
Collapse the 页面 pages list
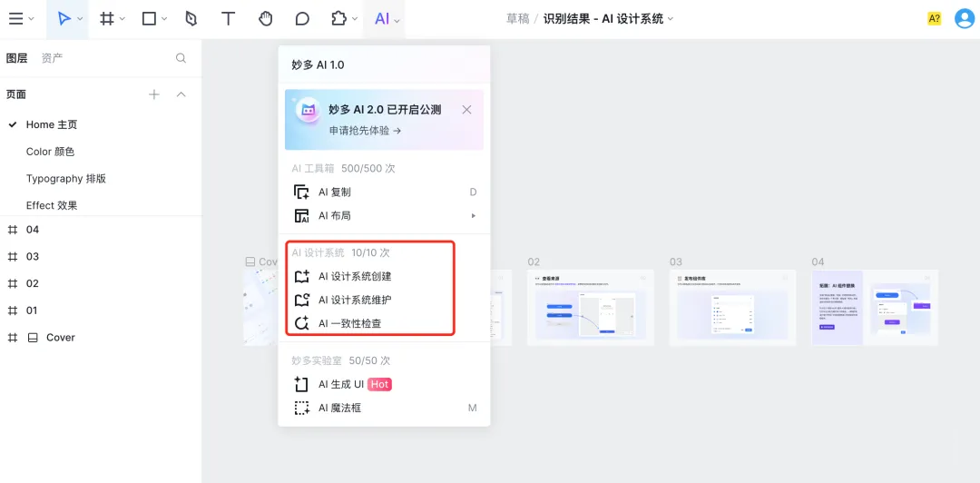[181, 94]
